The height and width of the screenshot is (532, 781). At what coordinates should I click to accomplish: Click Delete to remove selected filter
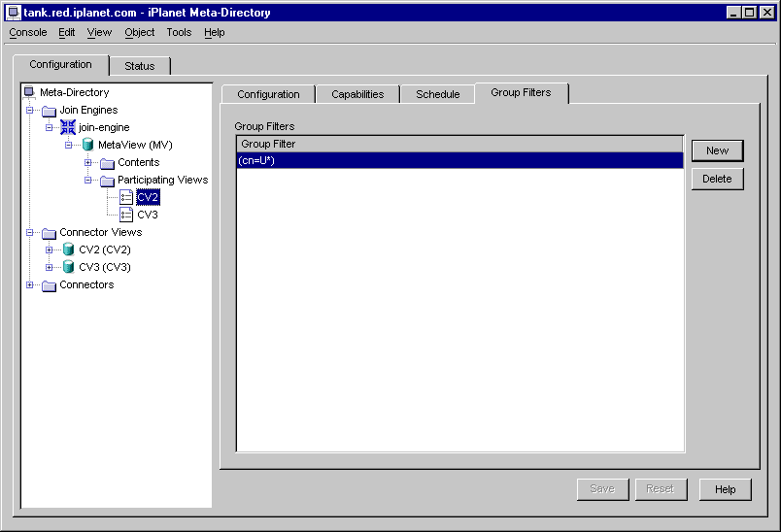(x=717, y=179)
